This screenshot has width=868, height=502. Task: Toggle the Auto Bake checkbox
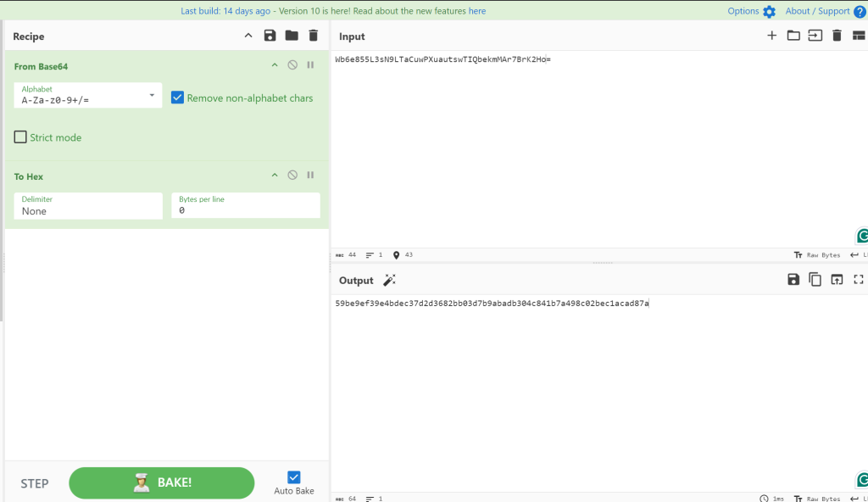[x=294, y=477]
